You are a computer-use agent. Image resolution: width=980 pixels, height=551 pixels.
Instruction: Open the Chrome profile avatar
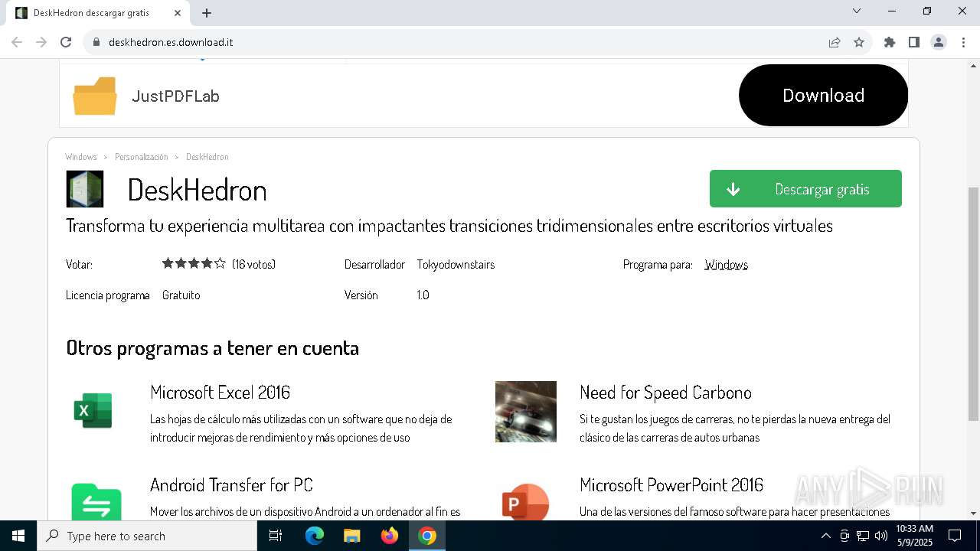point(939,42)
